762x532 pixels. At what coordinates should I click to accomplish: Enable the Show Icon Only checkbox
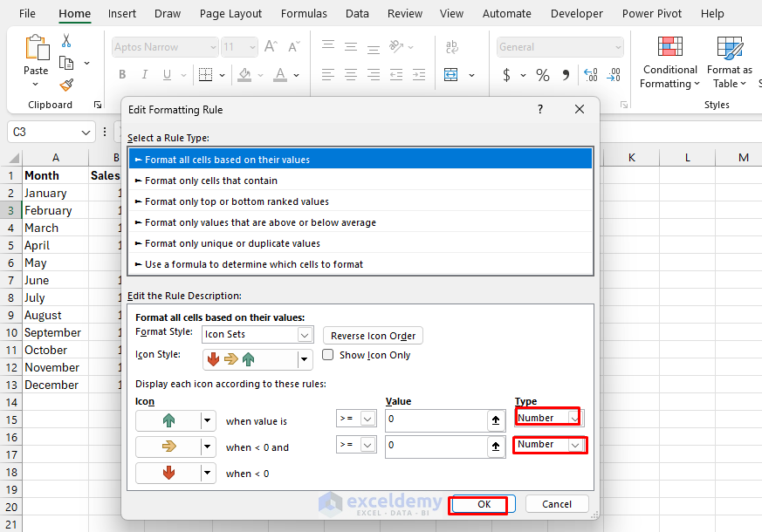point(327,355)
